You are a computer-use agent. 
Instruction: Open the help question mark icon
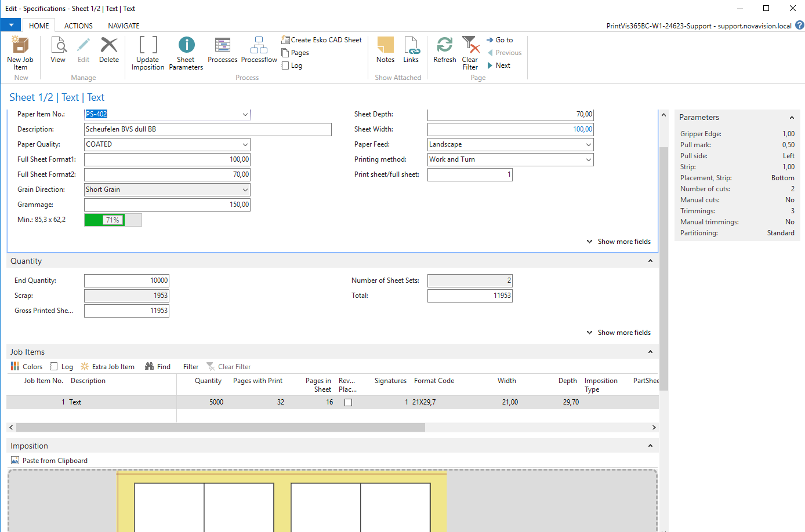click(x=800, y=25)
